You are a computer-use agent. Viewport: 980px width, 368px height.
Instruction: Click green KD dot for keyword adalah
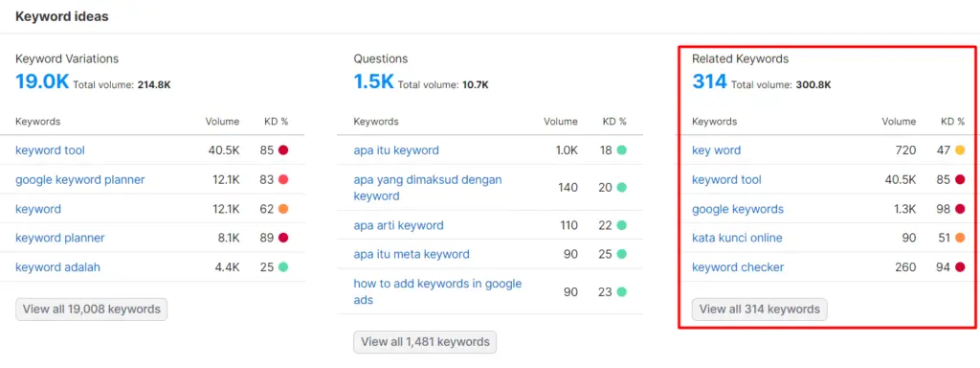283,267
